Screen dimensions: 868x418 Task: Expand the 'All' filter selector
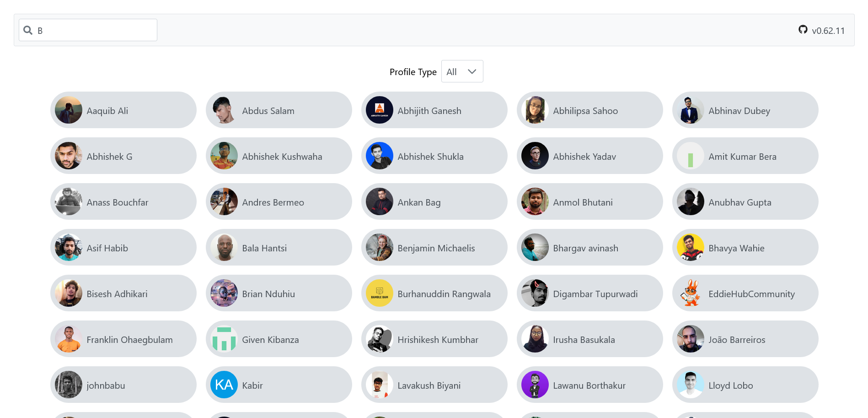pyautogui.click(x=462, y=71)
